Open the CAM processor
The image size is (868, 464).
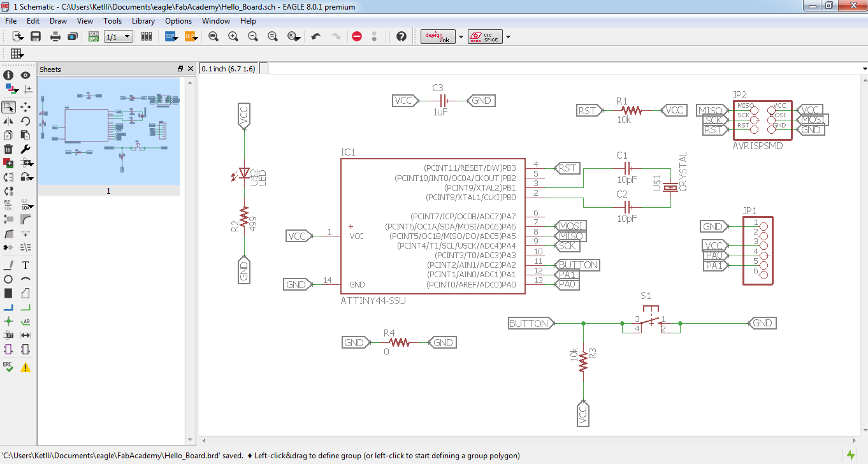click(72, 36)
